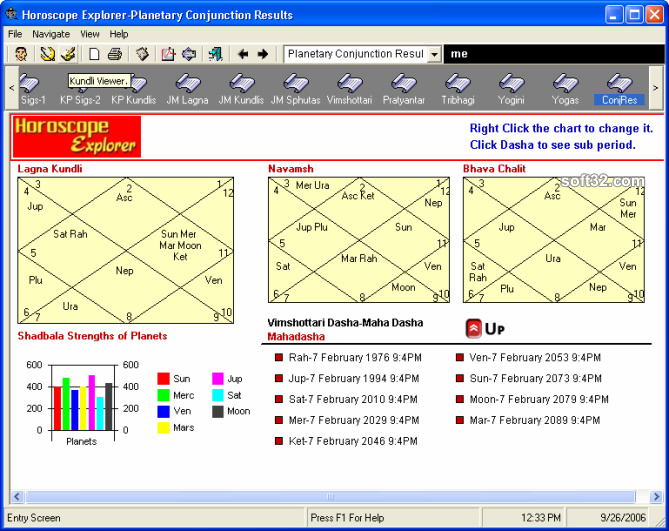This screenshot has width=669, height=531.
Task: Click the green Merc legend swatch
Action: 163,395
